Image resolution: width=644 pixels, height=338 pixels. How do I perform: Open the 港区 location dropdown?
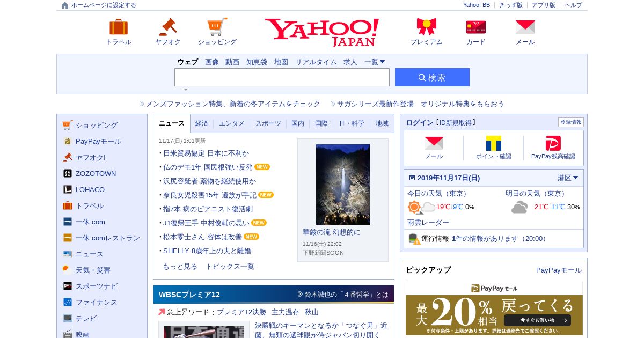[567, 178]
